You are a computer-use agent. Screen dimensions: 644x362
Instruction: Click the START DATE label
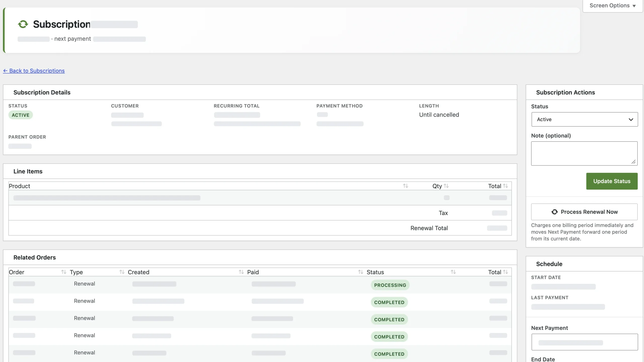546,277
